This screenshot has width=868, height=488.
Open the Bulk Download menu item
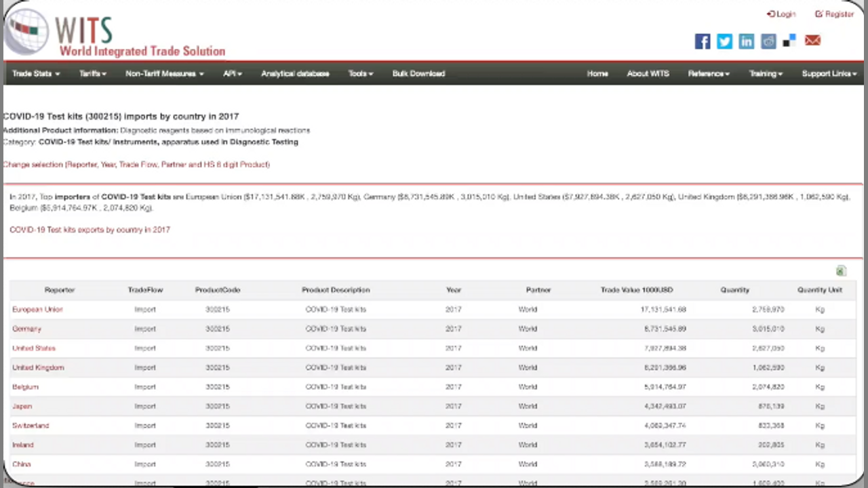pos(418,73)
